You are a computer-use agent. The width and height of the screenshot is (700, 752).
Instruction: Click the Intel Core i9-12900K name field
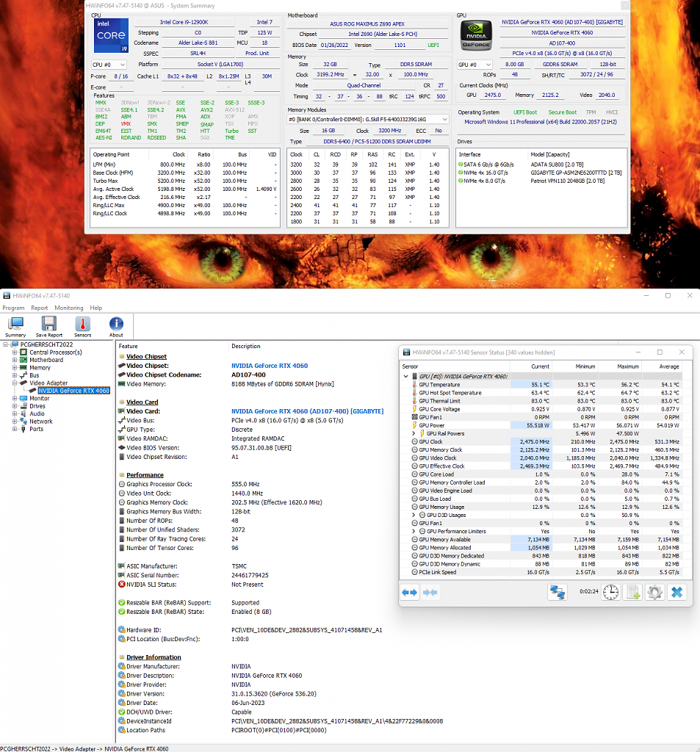coord(184,22)
